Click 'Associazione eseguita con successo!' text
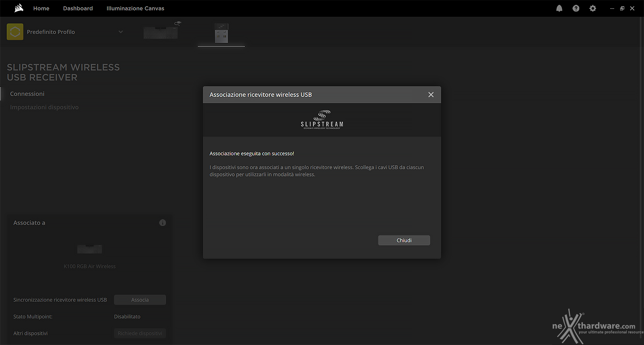 (x=252, y=154)
